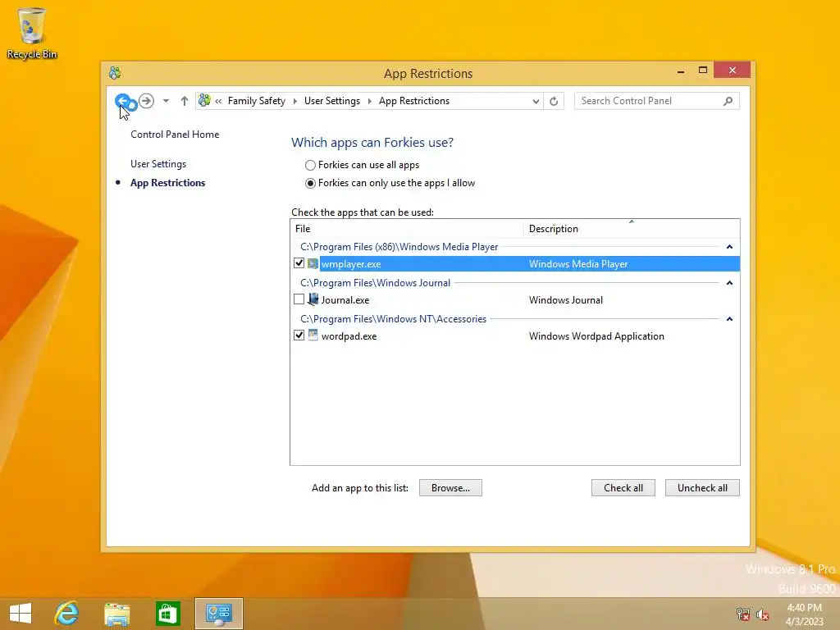Viewport: 840px width, 630px height.
Task: Click 'Windows Wordpad Application' description
Action: point(596,336)
